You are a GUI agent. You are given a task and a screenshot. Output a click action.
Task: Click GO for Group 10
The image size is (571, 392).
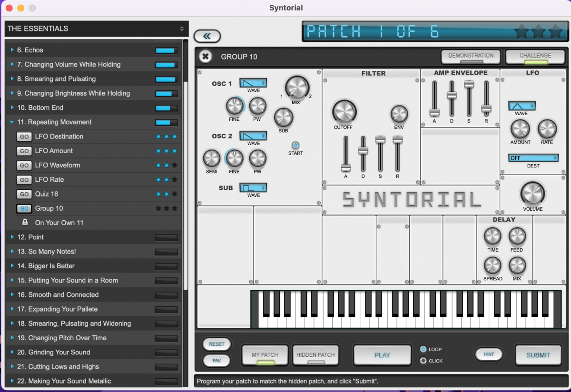[24, 208]
